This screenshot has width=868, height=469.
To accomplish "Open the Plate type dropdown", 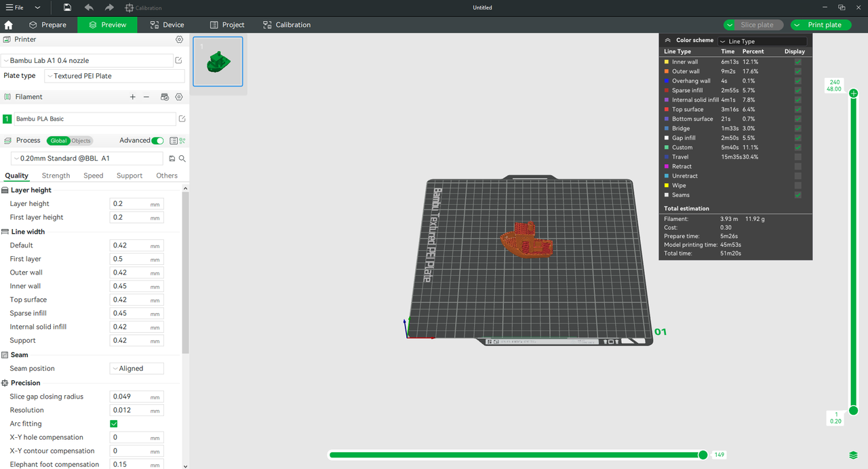I will (108, 76).
